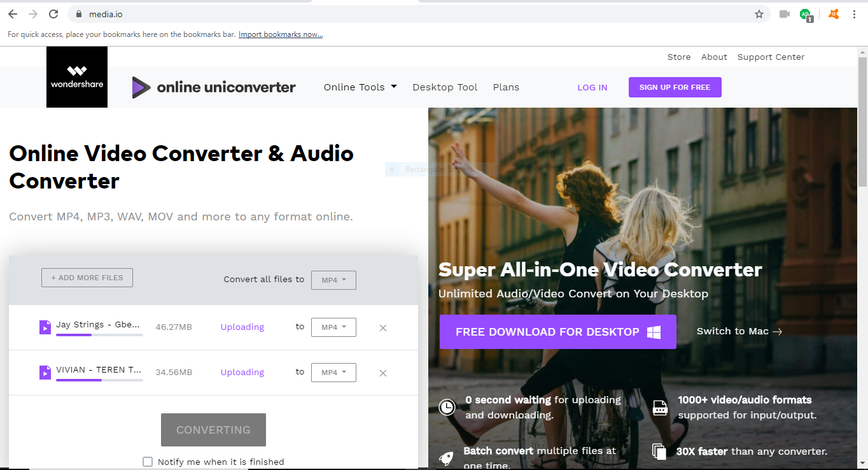Open the About link
The width and height of the screenshot is (868, 470).
[714, 57]
